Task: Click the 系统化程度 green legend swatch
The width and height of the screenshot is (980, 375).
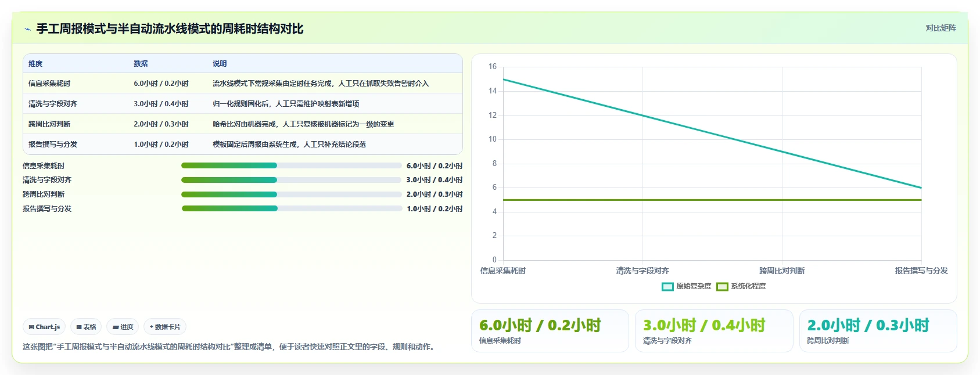Action: click(722, 286)
